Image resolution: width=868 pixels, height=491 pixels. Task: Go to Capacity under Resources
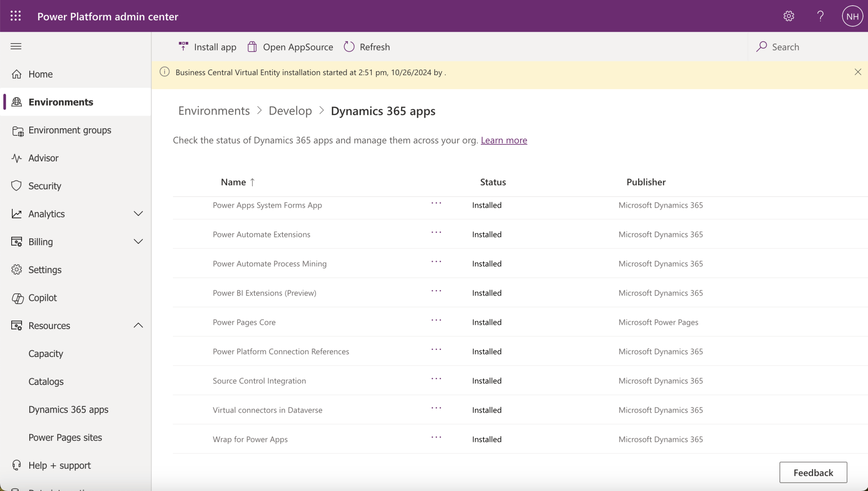point(46,354)
